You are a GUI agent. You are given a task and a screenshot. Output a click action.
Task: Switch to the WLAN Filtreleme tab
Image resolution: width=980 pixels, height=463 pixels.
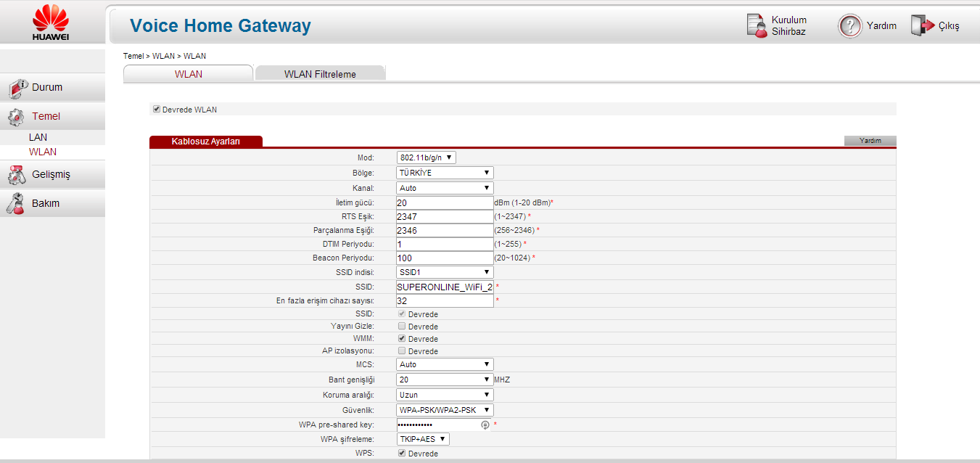click(x=320, y=74)
